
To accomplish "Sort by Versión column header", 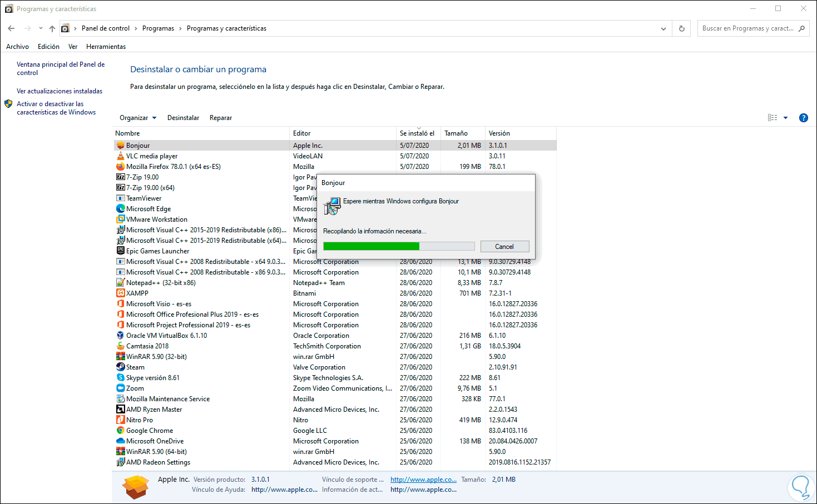I will pos(521,133).
